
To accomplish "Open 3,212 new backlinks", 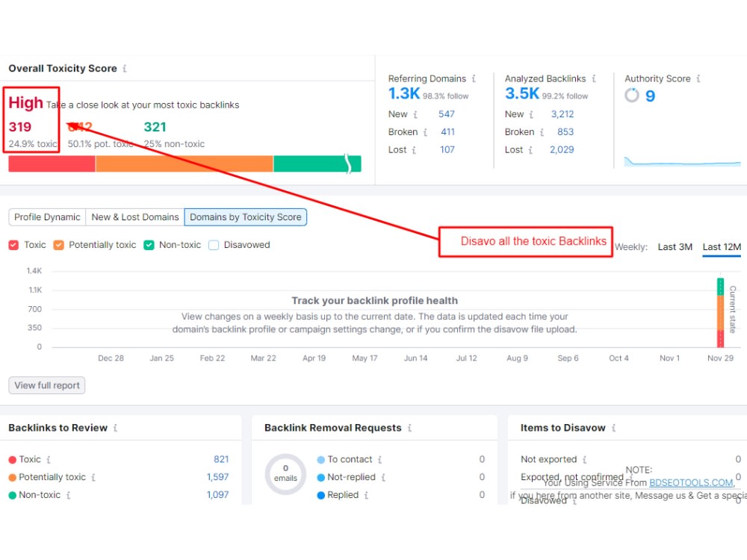I will [562, 114].
